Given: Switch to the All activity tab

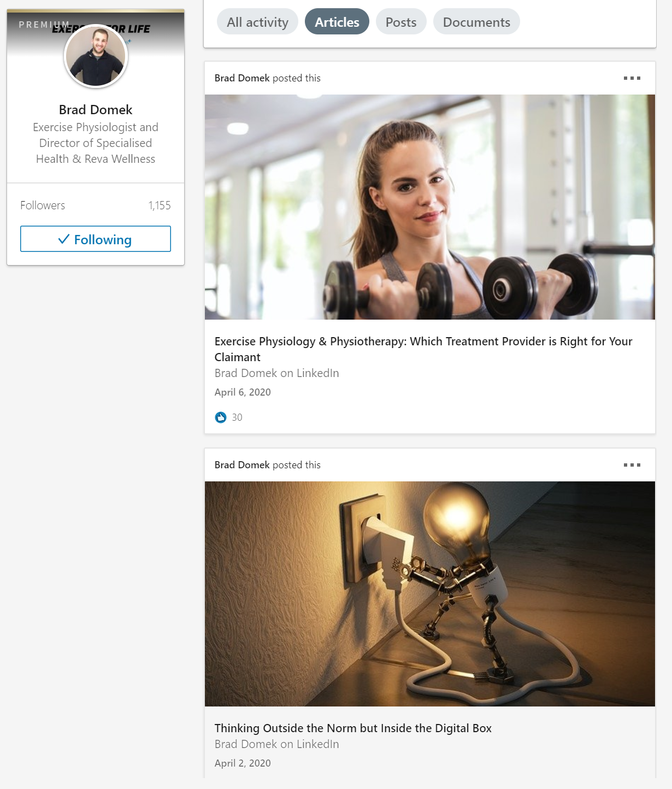Looking at the screenshot, I should (x=257, y=22).
